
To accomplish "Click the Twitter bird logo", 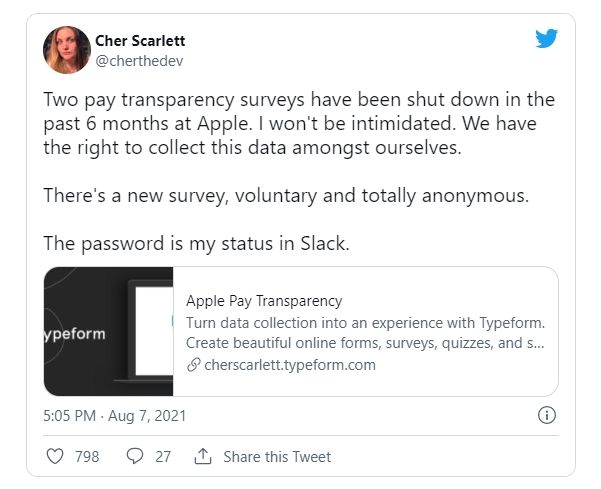I will (545, 41).
